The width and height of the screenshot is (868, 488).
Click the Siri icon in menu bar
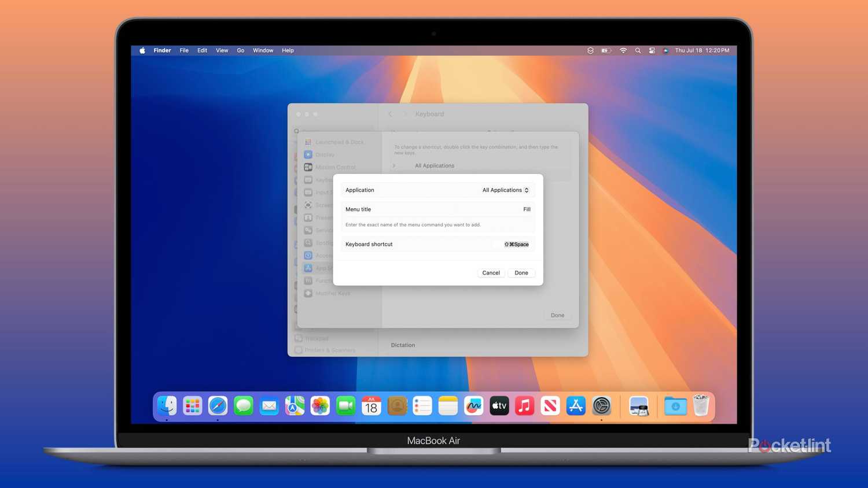click(x=665, y=50)
